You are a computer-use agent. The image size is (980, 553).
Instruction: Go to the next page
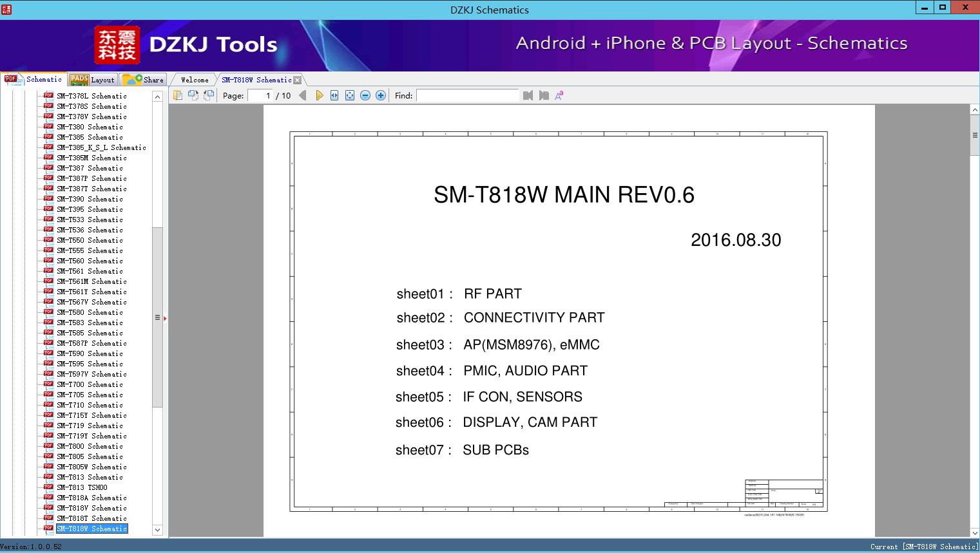pos(319,95)
